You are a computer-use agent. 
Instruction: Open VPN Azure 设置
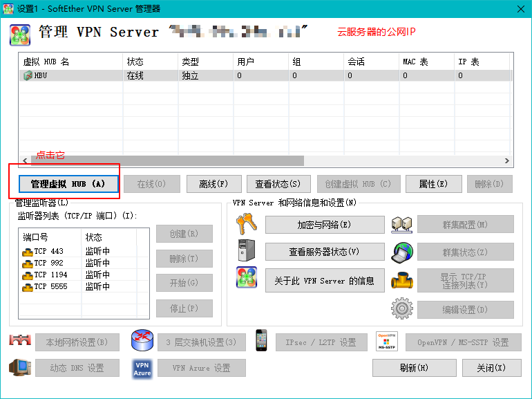click(202, 368)
